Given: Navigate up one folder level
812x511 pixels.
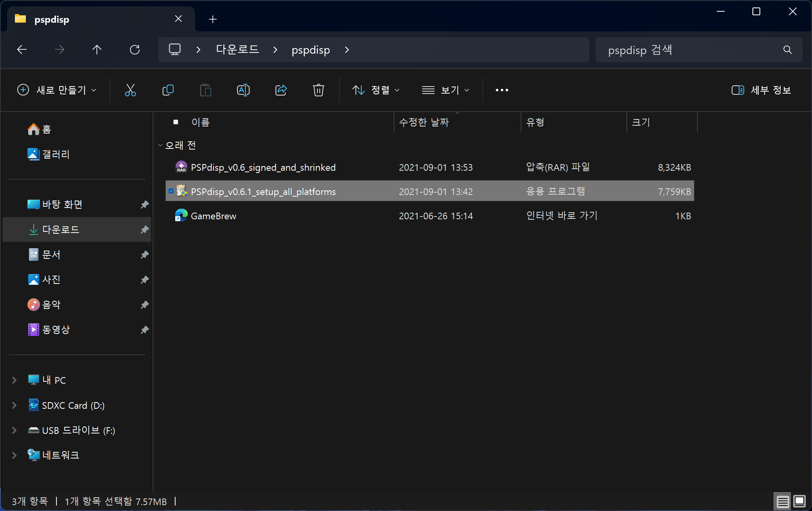Looking at the screenshot, I should [97, 50].
